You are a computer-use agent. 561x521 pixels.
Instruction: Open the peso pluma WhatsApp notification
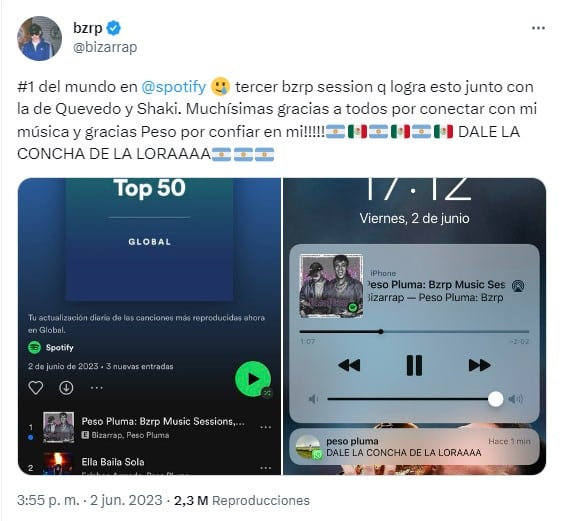tap(414, 447)
